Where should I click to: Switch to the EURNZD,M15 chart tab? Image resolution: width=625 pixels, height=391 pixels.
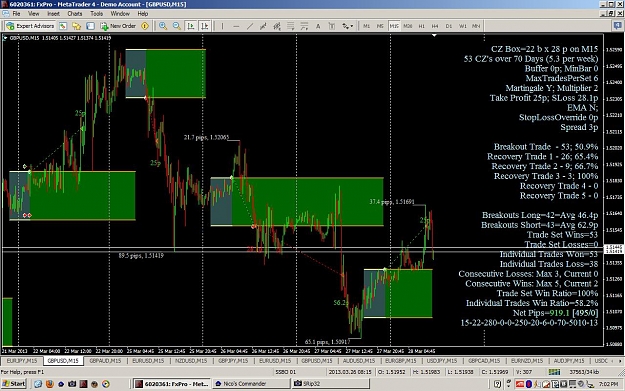pos(527,361)
